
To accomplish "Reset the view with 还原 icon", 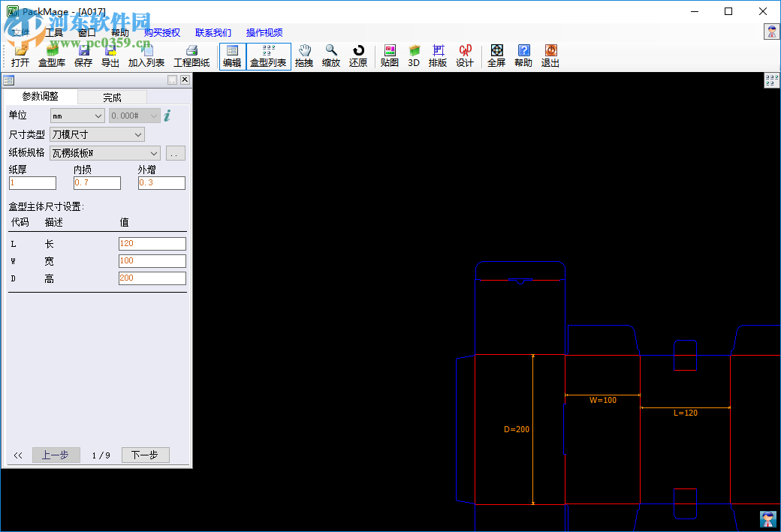I will coord(358,56).
